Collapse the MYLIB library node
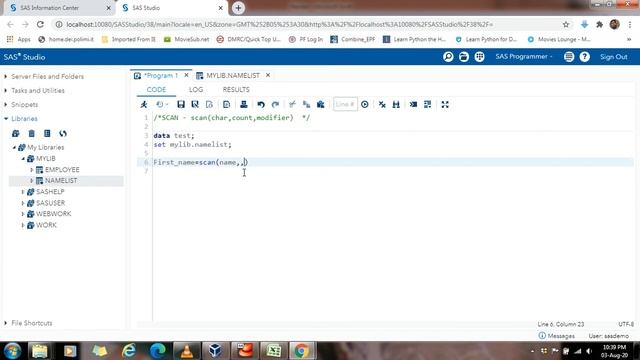The width and height of the screenshot is (640, 360). coord(23,158)
